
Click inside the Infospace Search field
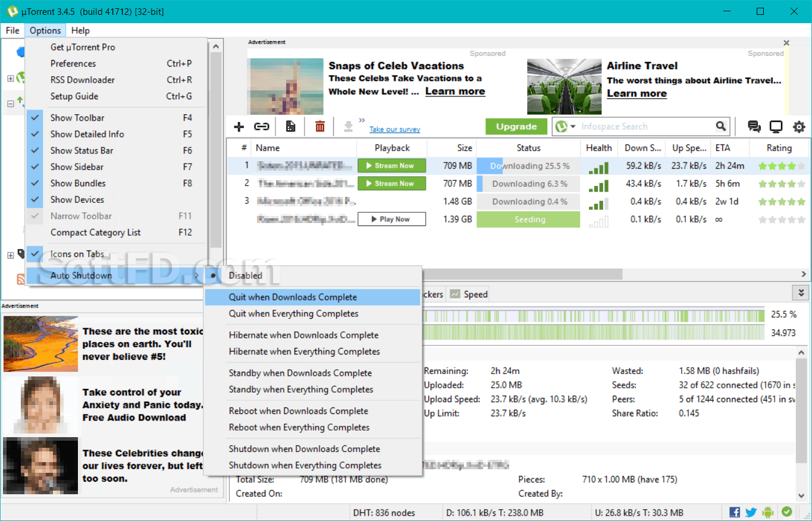pos(646,126)
